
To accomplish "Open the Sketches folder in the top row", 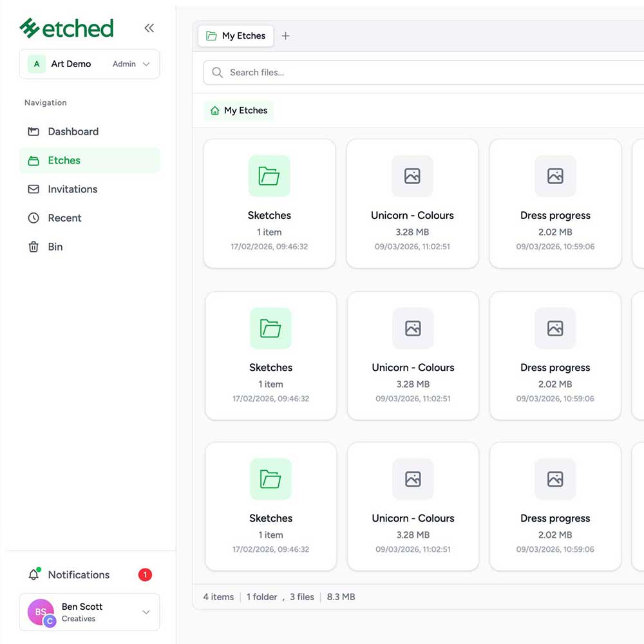I will tap(269, 203).
